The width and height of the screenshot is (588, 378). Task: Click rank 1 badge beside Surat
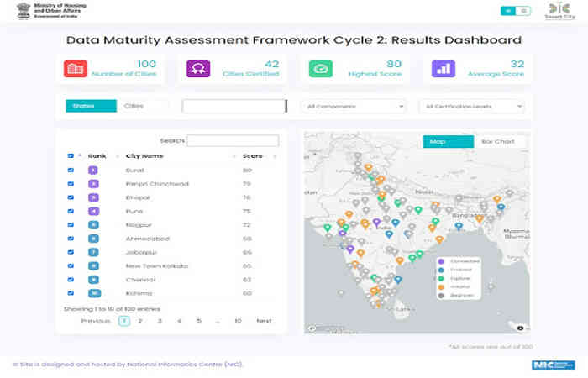[x=93, y=171]
